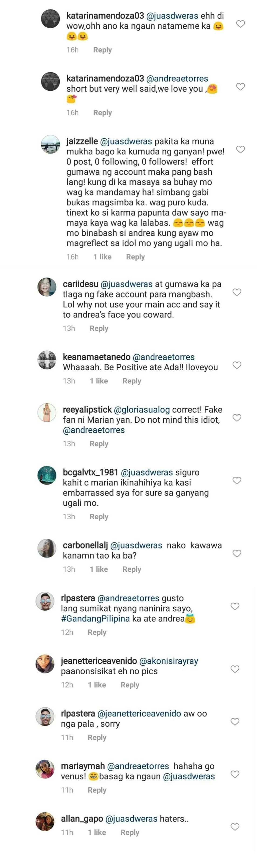This screenshot has height=868, width=261.
Task: Heart the reeyalipstick comment
Action: (237, 418)
